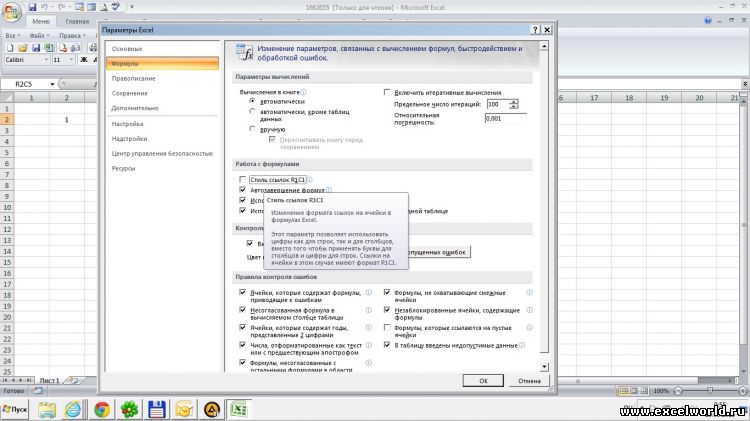Select Сохранение in the options sidebar
Screen dimensions: 750x421
click(x=162, y=93)
